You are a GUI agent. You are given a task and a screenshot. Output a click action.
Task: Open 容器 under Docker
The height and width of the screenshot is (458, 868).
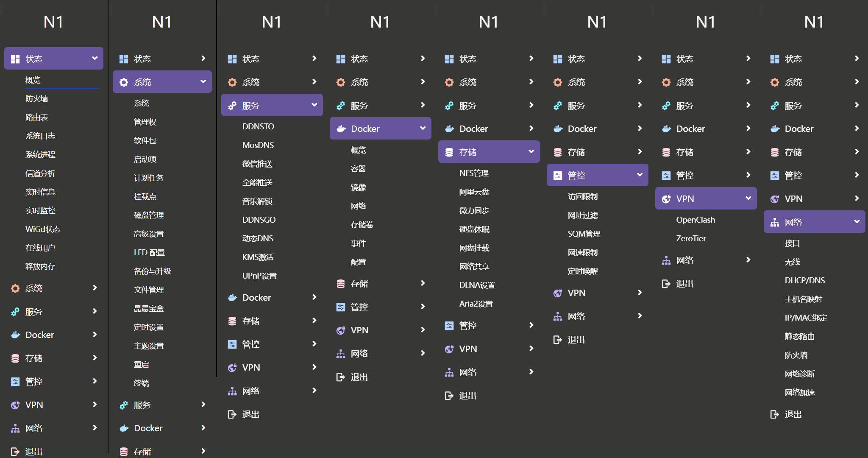tap(359, 169)
